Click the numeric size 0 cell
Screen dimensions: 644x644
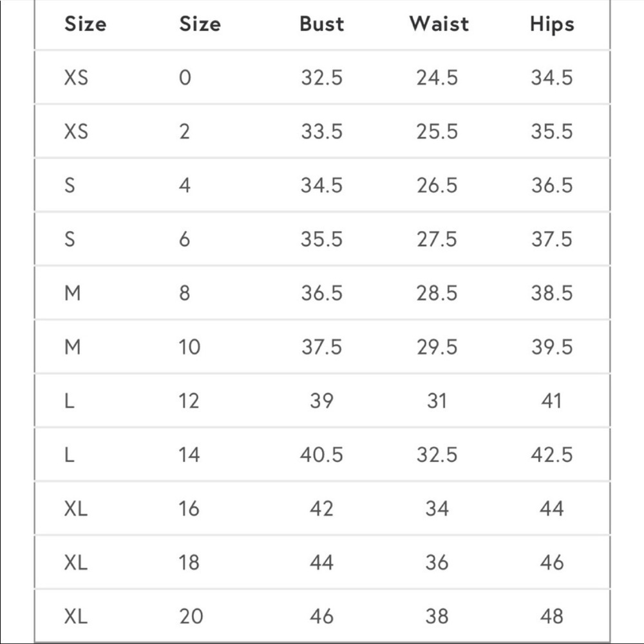pyautogui.click(x=185, y=78)
